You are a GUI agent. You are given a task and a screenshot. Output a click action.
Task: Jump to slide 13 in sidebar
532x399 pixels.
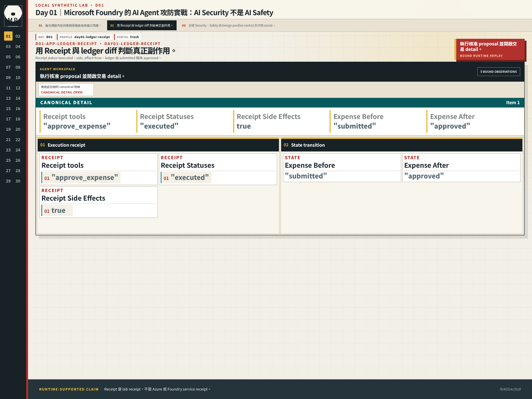(x=8, y=98)
